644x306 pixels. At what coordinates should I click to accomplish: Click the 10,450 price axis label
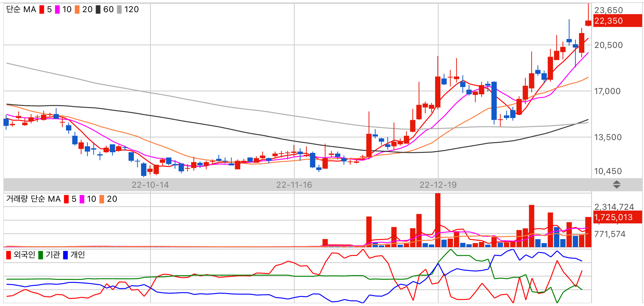(608, 171)
